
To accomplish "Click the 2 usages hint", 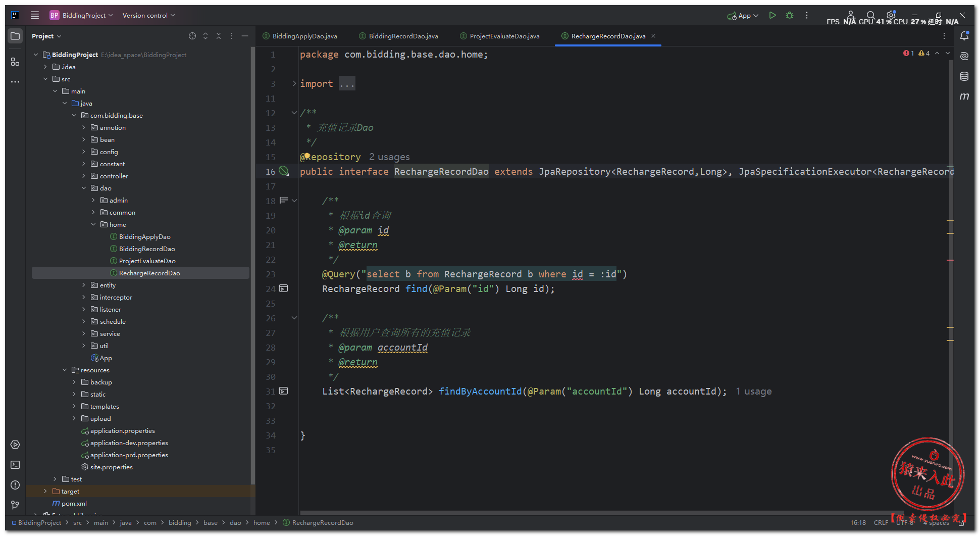I will 389,157.
